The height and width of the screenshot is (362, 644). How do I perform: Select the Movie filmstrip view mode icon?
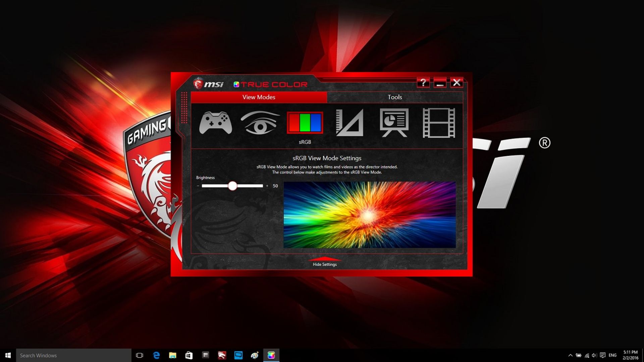pyautogui.click(x=439, y=123)
